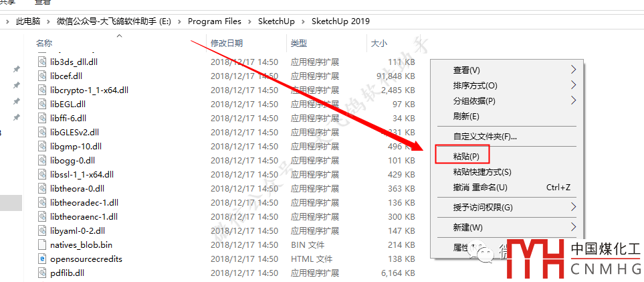Select the file name libssl-1_1-x64.dll

[82, 175]
